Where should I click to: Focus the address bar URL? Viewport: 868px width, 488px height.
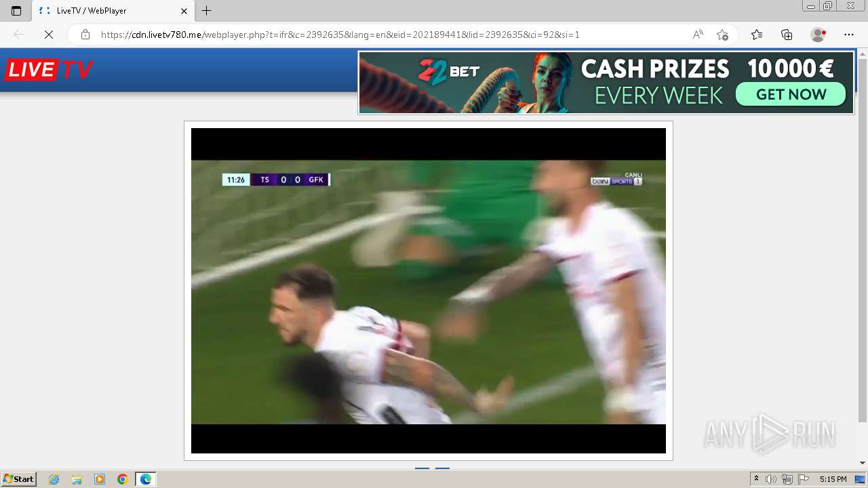(340, 35)
